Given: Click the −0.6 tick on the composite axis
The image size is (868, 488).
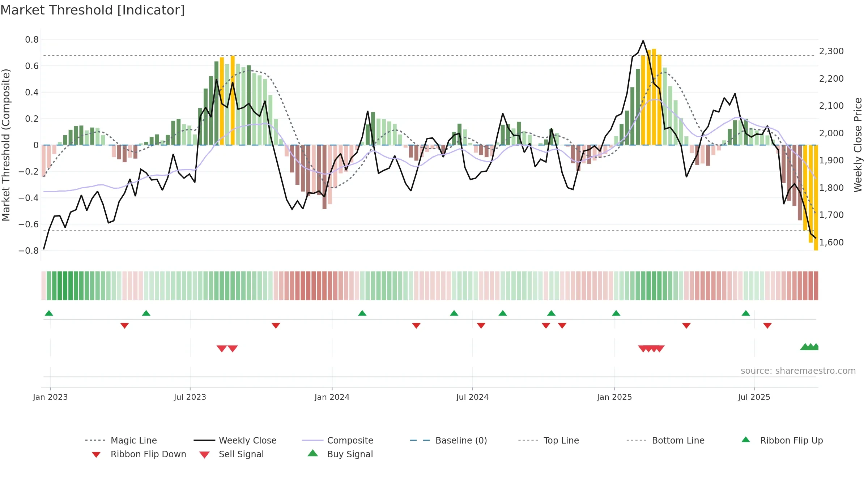Looking at the screenshot, I should click(29, 224).
